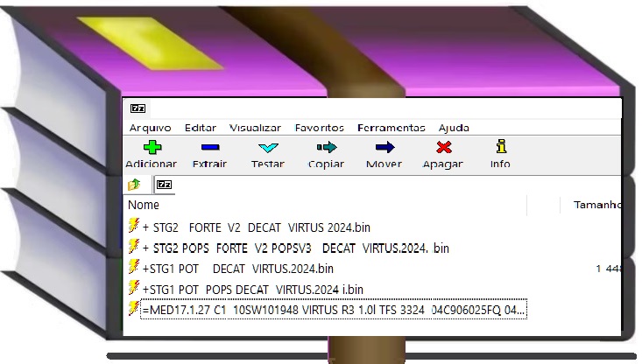Screen dimensions: 642x364
Task: Sort files by Tamanho column header
Action: coord(596,205)
